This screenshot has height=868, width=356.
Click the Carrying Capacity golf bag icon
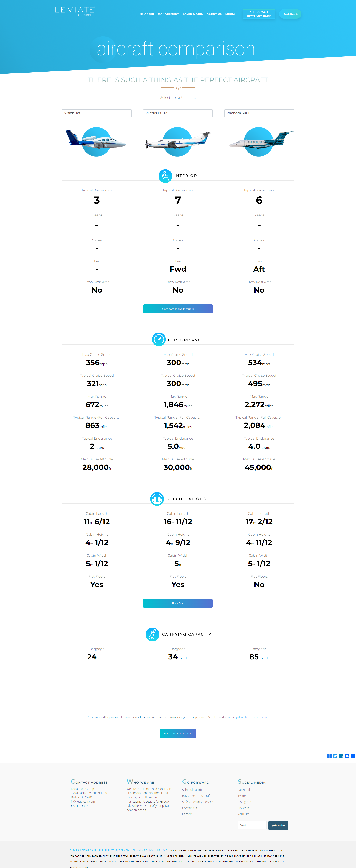pyautogui.click(x=152, y=634)
